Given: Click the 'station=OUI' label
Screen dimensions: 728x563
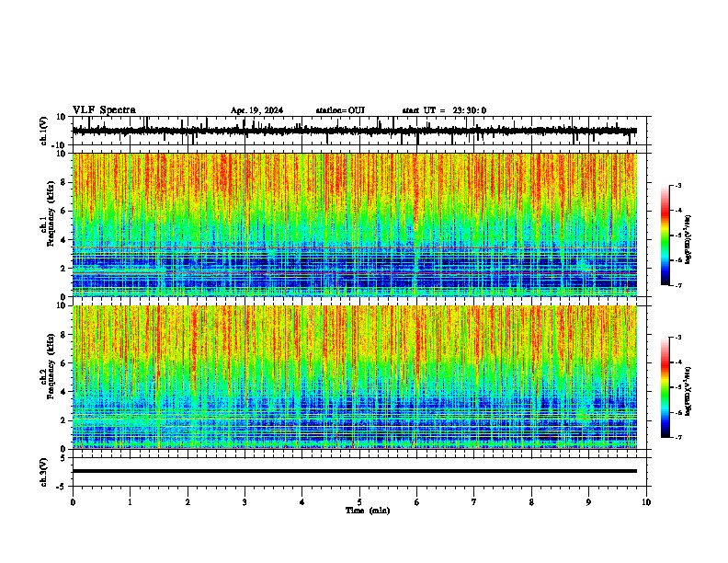Looking at the screenshot, I should point(340,110).
